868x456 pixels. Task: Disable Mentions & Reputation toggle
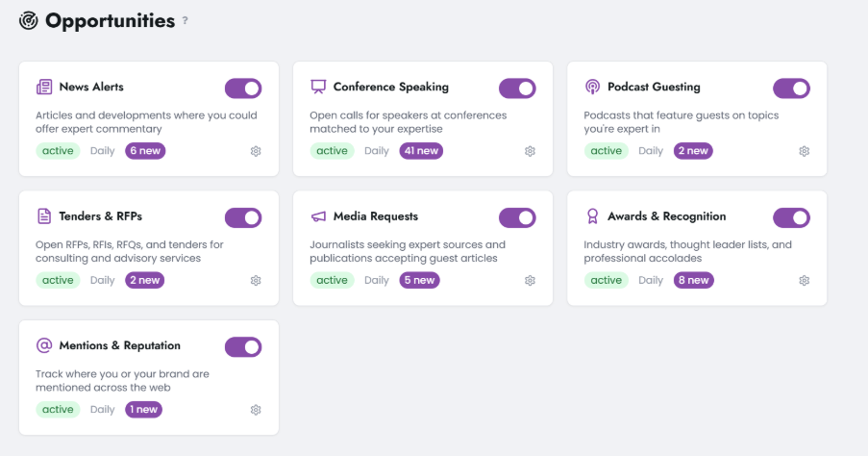click(x=243, y=346)
